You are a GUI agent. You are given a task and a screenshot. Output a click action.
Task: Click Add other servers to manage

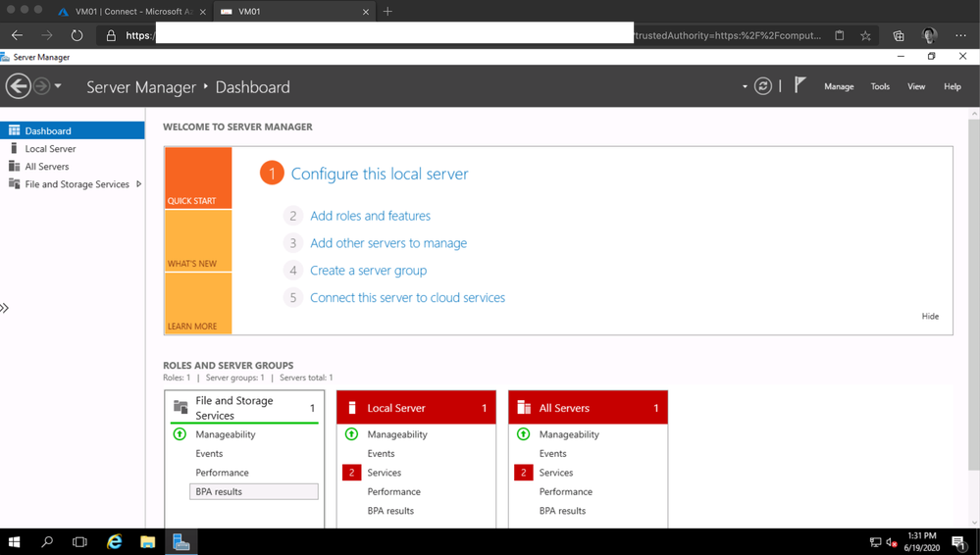tap(388, 243)
